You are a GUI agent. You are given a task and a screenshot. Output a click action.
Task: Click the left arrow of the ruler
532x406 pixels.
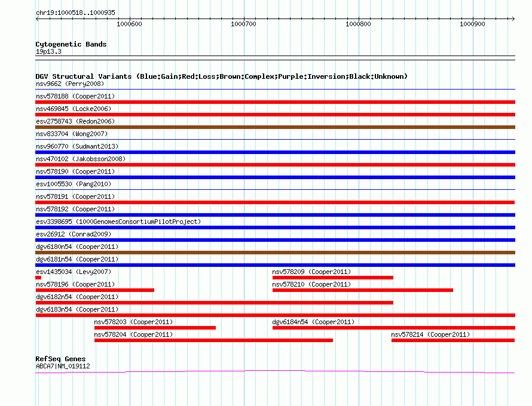tap(37, 19)
